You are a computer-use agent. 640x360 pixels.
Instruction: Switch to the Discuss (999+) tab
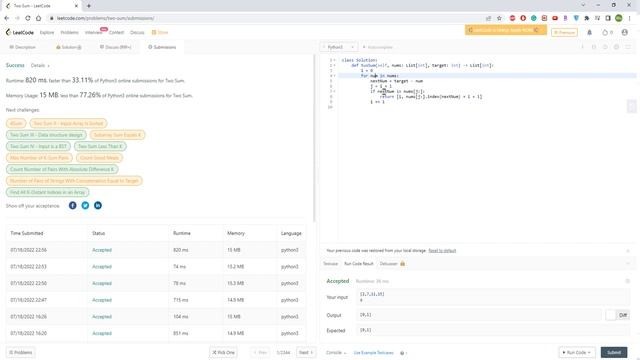[116, 47]
